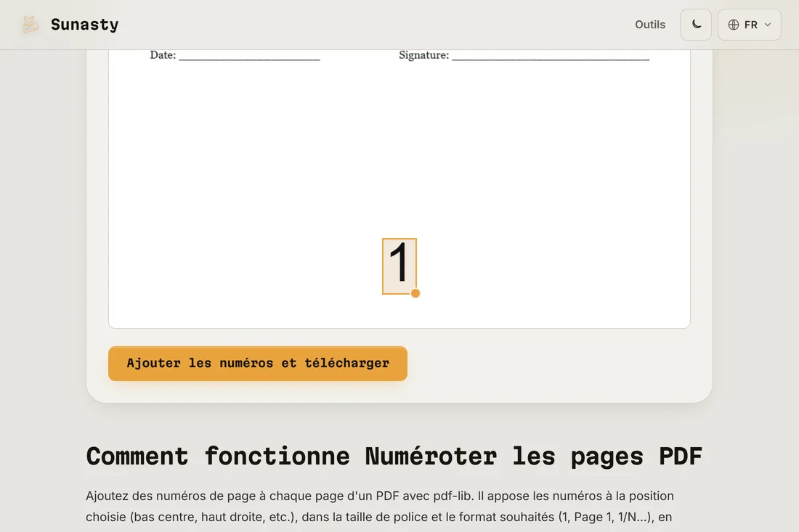
Task: Click the orange handle of the number box
Action: (x=415, y=293)
